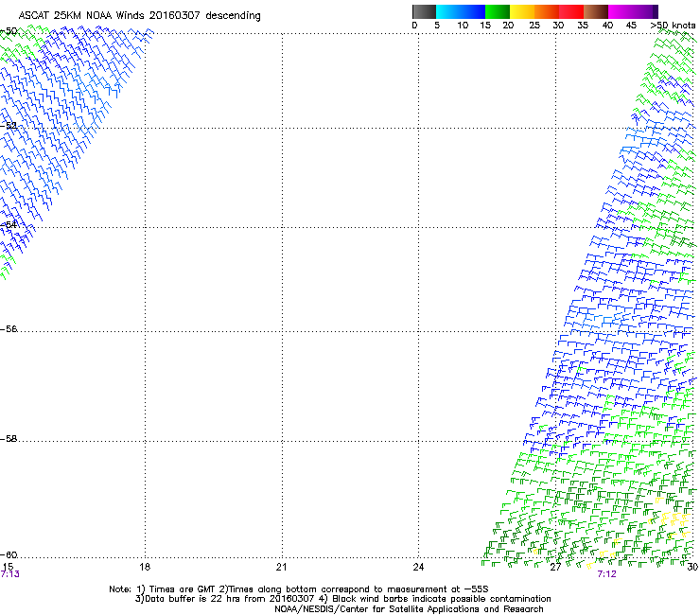Click the "15" label under the color legend
Screen dimensions: 700x615
(x=485, y=26)
